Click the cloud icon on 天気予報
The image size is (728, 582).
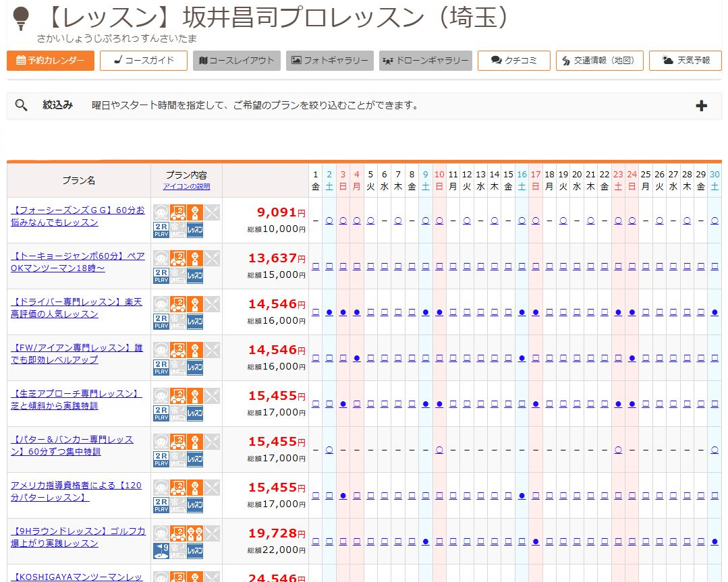(667, 60)
